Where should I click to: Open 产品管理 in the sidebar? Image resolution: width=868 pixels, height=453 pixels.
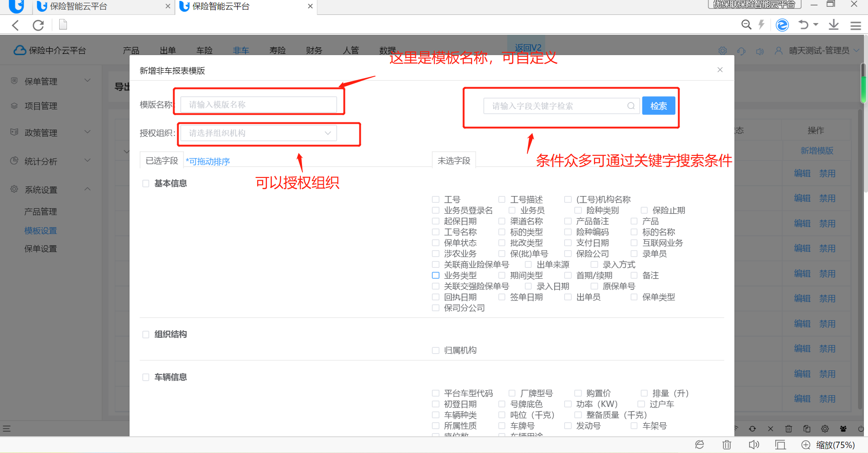pos(41,211)
